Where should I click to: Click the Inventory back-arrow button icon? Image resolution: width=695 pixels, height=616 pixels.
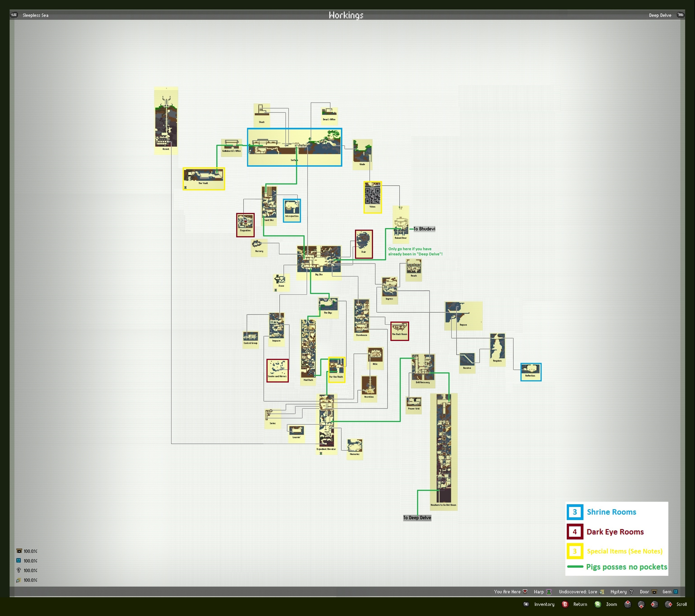526,604
